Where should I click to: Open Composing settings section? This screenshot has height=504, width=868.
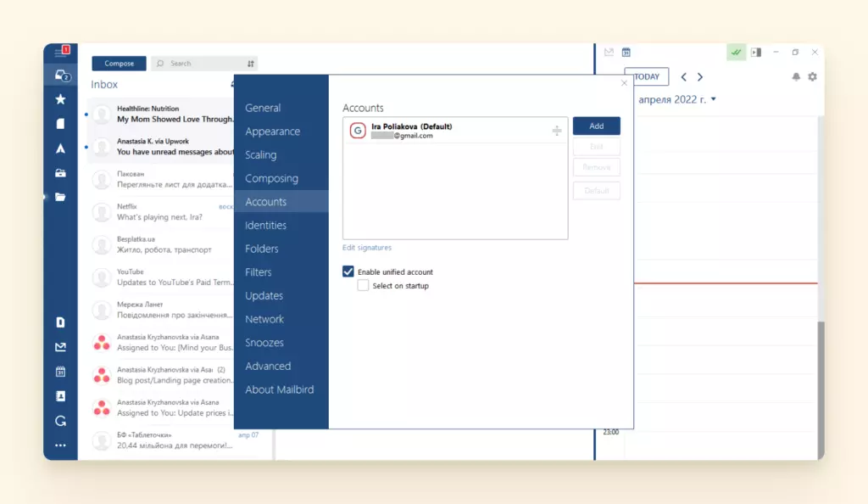pos(281,178)
